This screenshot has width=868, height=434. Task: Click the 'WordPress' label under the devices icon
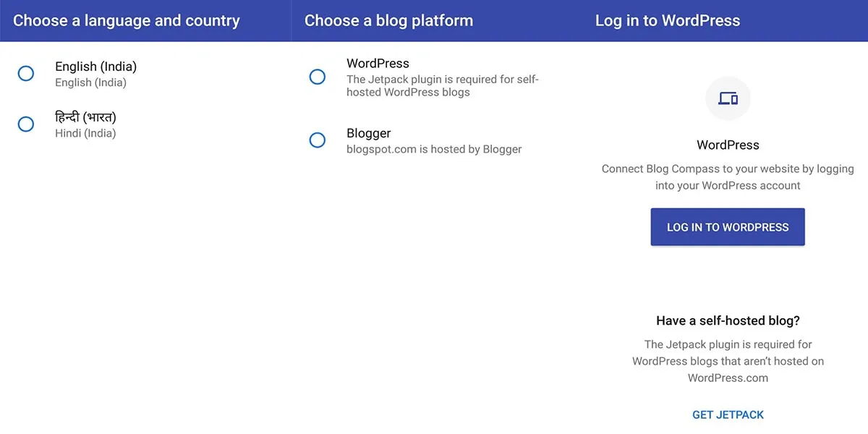[728, 145]
